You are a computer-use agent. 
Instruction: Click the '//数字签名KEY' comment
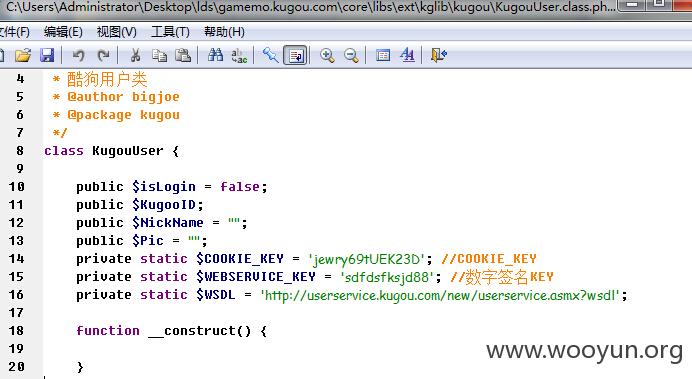[x=502, y=277]
